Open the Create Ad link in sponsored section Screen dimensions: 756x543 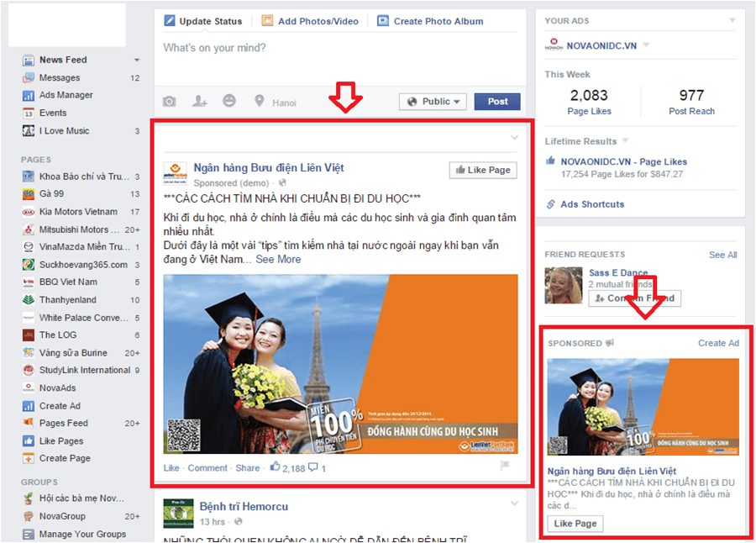click(x=718, y=343)
